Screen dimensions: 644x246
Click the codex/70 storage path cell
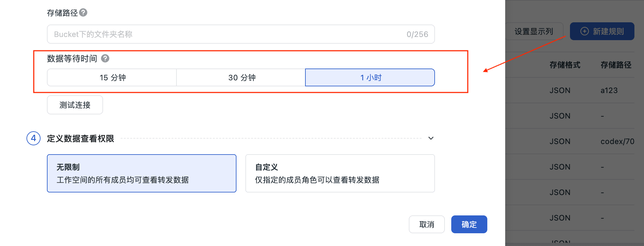pos(618,141)
